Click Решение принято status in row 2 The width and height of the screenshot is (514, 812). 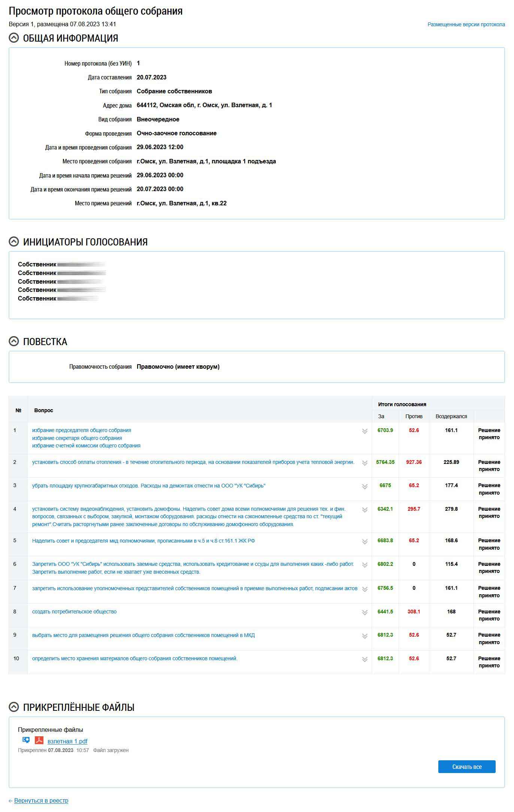click(489, 466)
